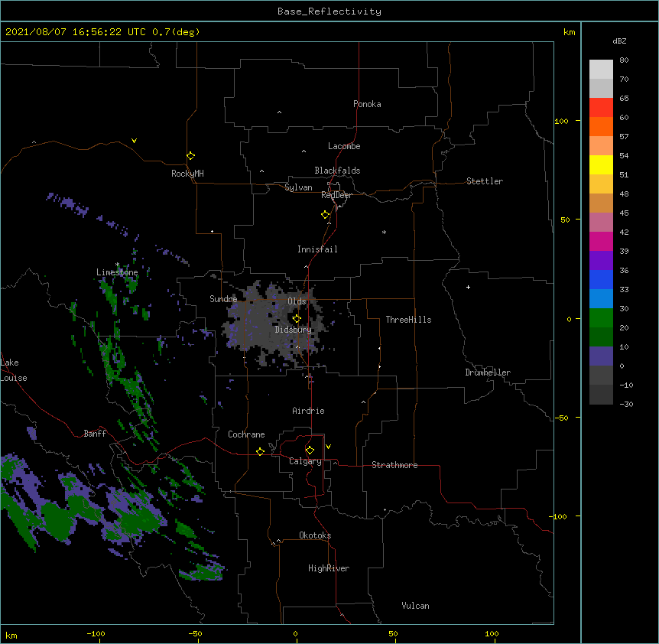The height and width of the screenshot is (644, 659).
Task: Select the yellow diamond marker above Calgary label
Action: (x=310, y=450)
